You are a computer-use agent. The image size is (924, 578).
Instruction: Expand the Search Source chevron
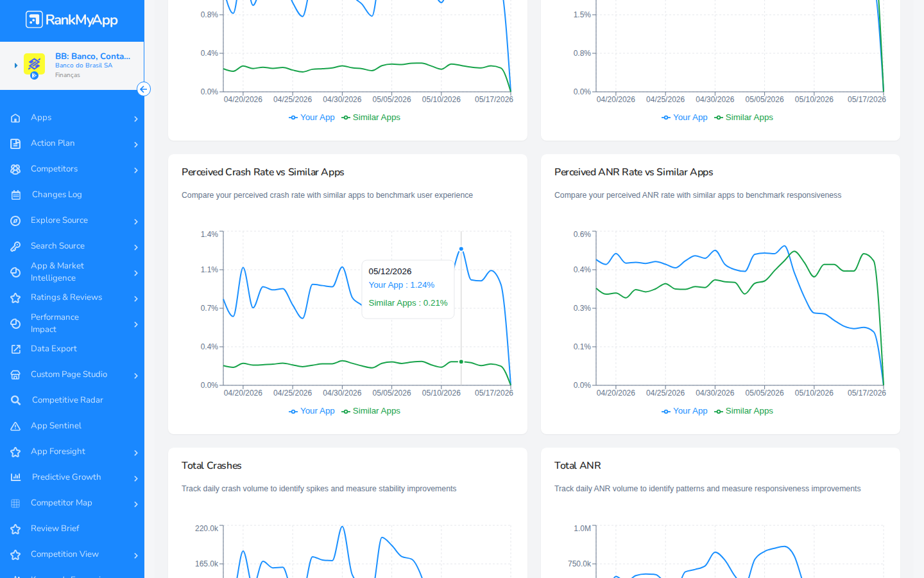[x=136, y=247]
